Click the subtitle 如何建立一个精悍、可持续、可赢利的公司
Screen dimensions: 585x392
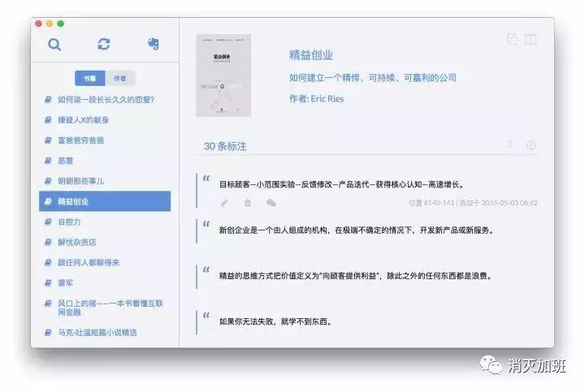pos(373,78)
